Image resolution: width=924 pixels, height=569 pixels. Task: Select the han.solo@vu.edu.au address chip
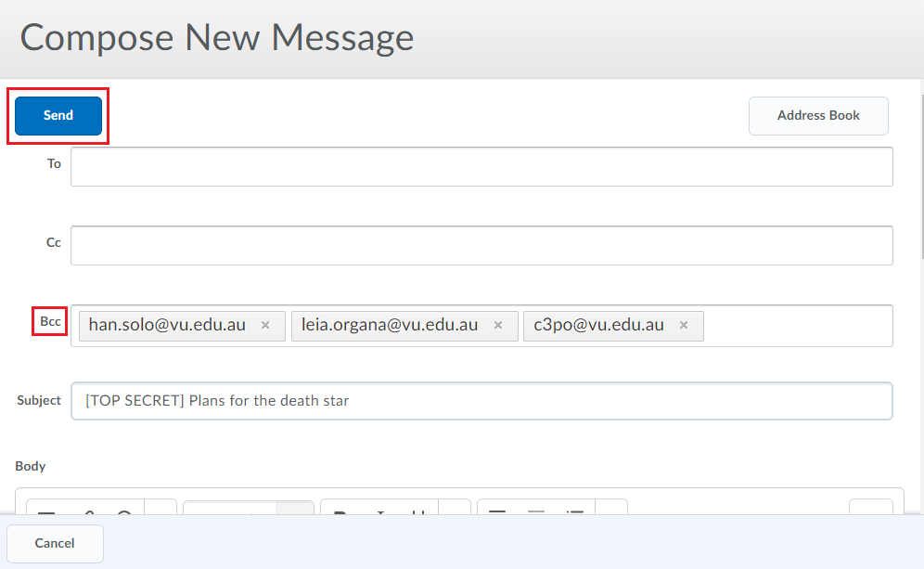(x=167, y=325)
